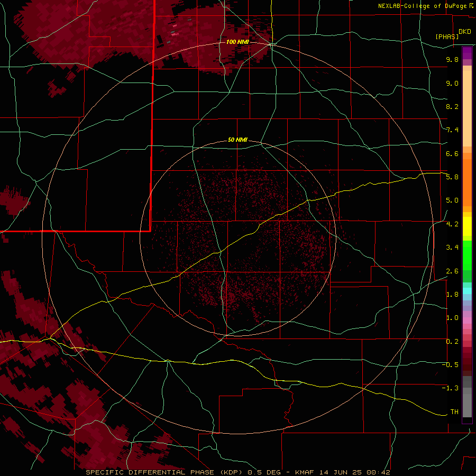This screenshot has width=476, height=476.
Task: Click the KMAF radar site identifier
Action: (x=304, y=472)
